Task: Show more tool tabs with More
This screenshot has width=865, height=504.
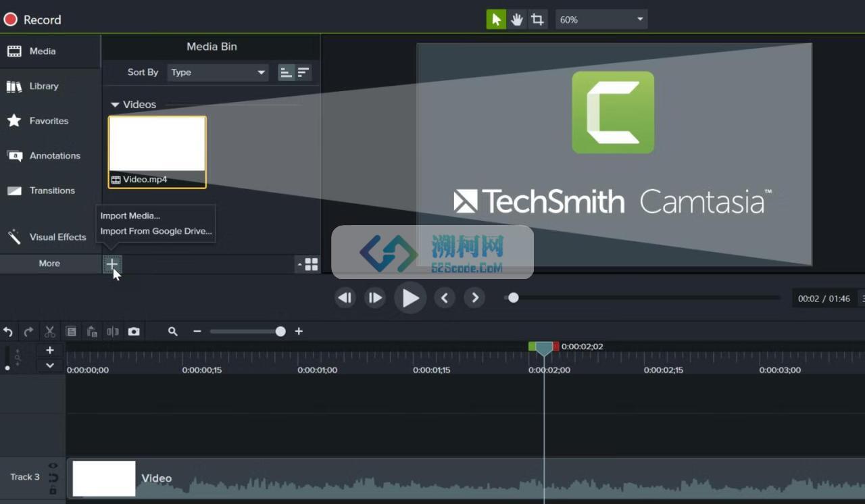Action: click(x=49, y=263)
